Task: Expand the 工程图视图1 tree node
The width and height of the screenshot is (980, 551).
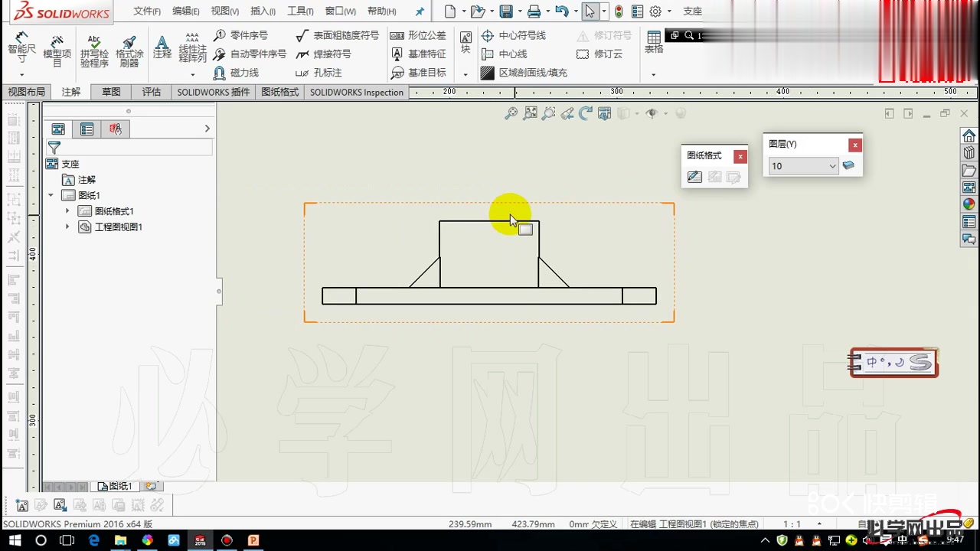Action: [x=67, y=227]
